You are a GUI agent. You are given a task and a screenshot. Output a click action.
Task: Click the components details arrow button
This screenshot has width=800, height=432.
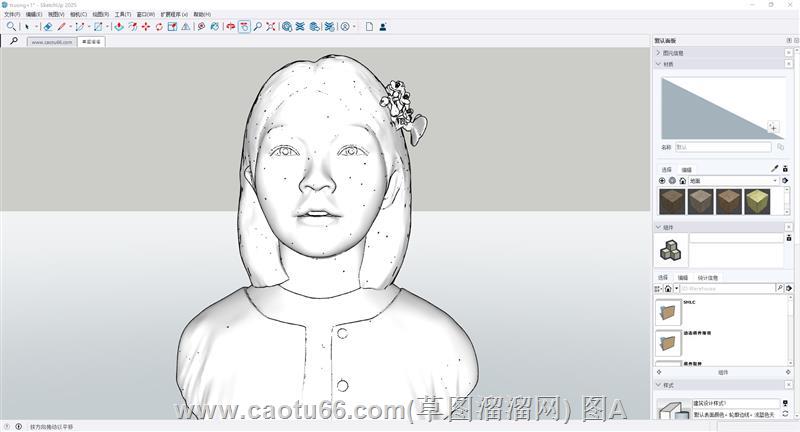(789, 288)
